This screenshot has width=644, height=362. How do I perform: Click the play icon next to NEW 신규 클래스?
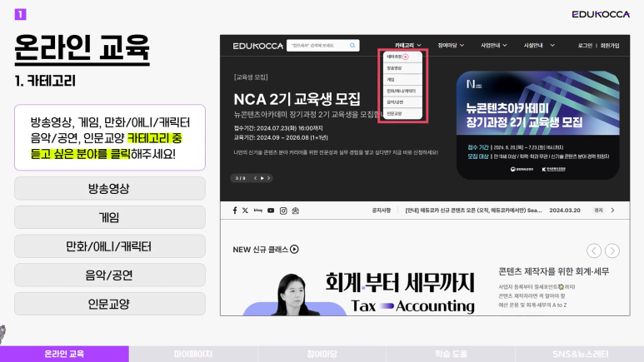point(294,249)
